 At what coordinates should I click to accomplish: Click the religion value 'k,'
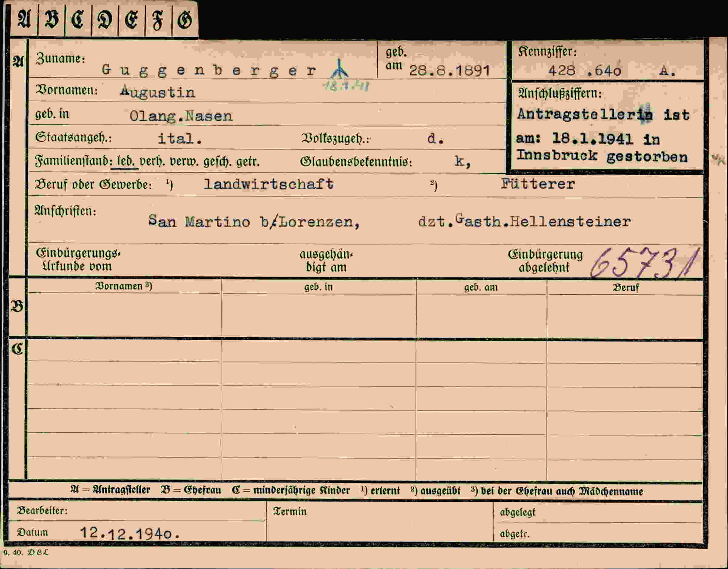pyautogui.click(x=463, y=162)
